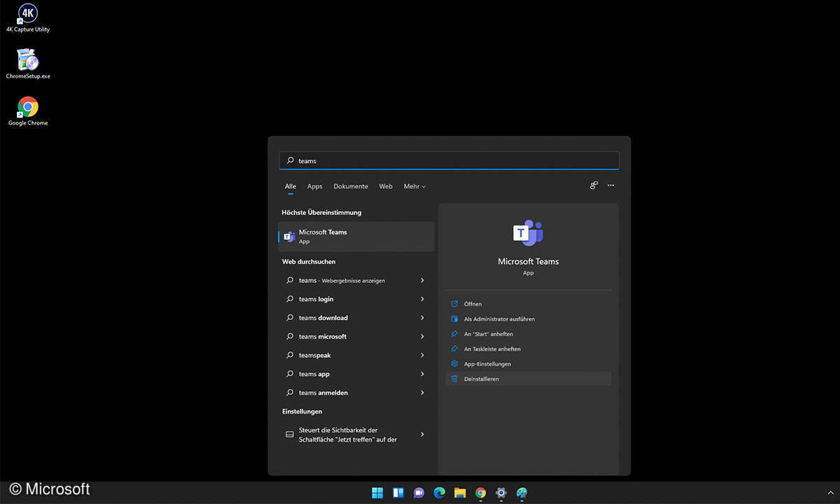The height and width of the screenshot is (504, 840).
Task: Click the search magnifier icon beside 'teams login'
Action: [290, 299]
